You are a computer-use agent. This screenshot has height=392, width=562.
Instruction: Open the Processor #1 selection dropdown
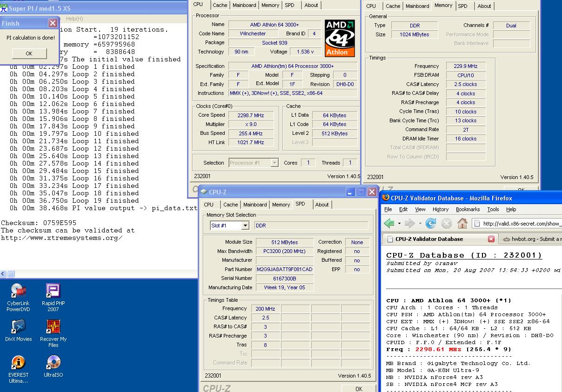(x=274, y=163)
